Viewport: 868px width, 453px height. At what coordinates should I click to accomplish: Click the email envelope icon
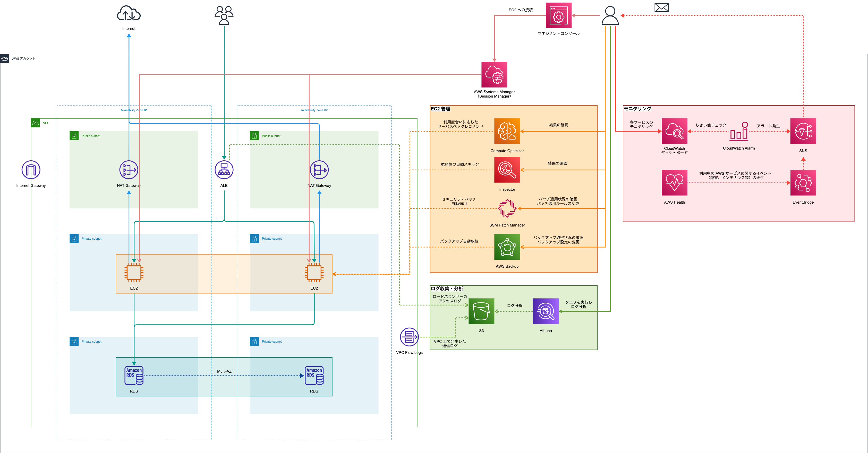click(661, 7)
